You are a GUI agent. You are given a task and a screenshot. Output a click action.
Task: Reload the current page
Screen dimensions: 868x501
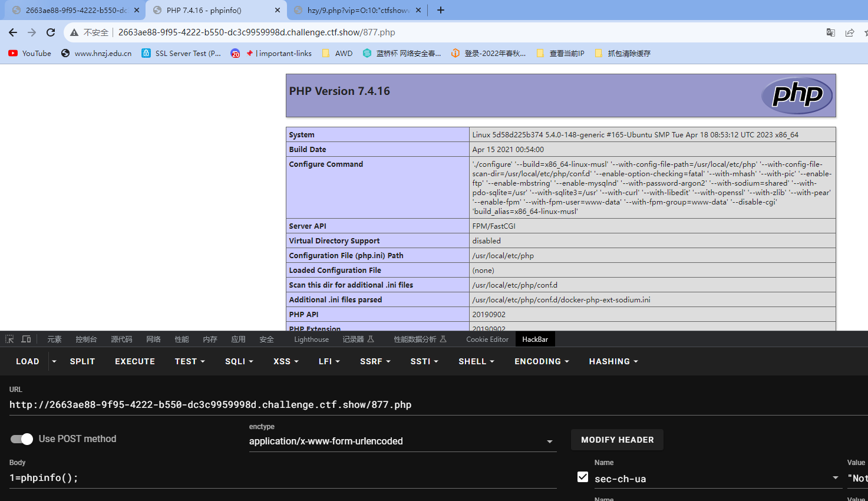pos(51,32)
